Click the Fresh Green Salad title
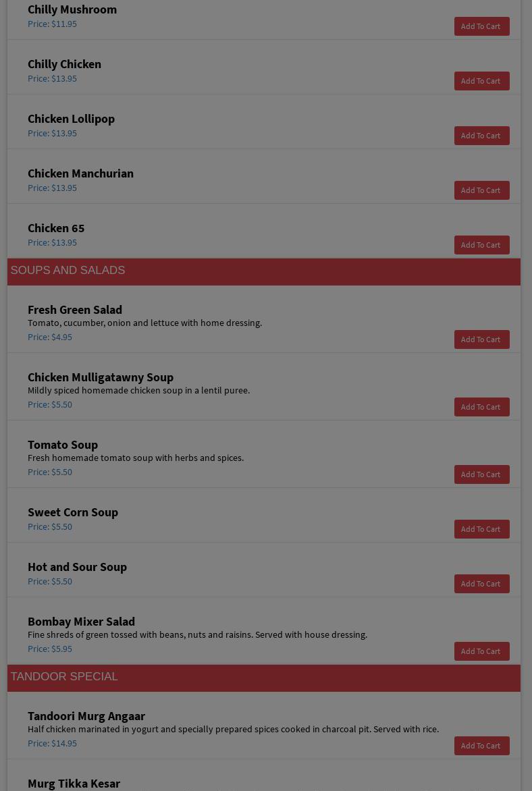 (x=75, y=310)
